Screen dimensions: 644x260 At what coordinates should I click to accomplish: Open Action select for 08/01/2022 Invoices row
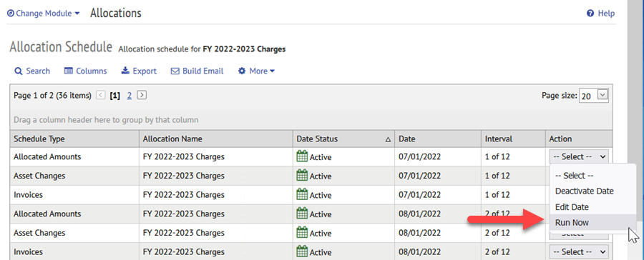[579, 252]
